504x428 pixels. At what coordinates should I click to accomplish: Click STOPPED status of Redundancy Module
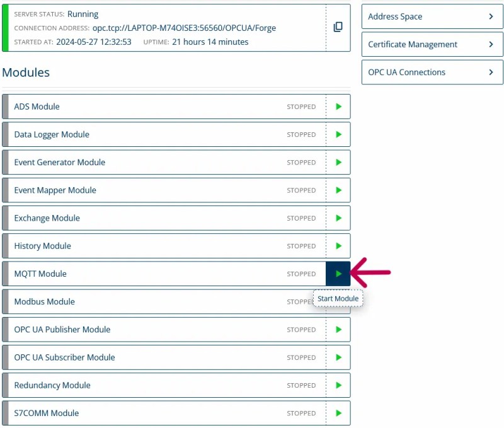pyautogui.click(x=301, y=386)
